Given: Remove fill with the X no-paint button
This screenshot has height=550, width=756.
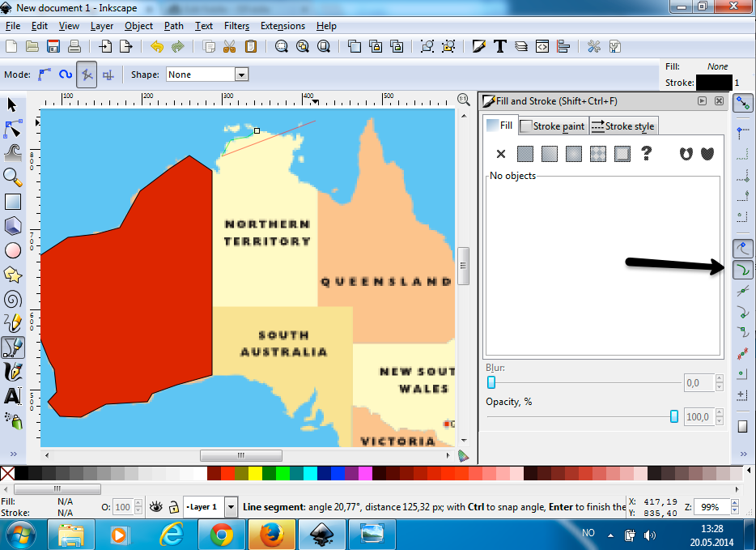Looking at the screenshot, I should pos(501,153).
